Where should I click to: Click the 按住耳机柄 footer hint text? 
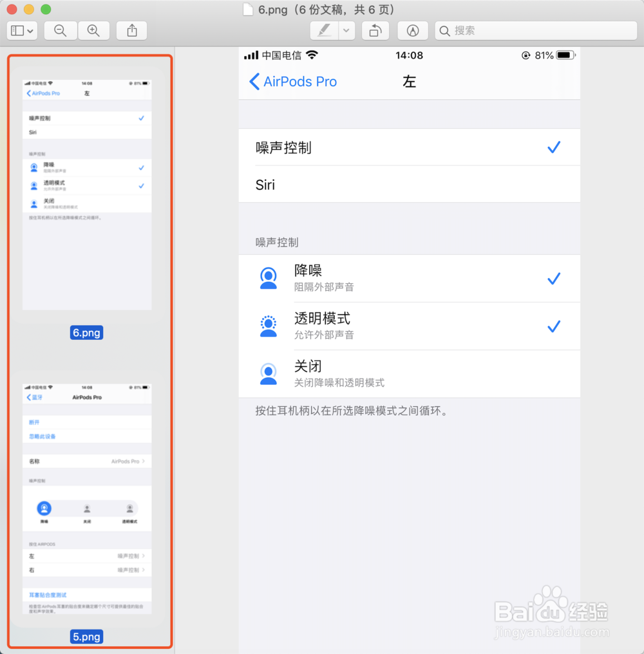(353, 411)
